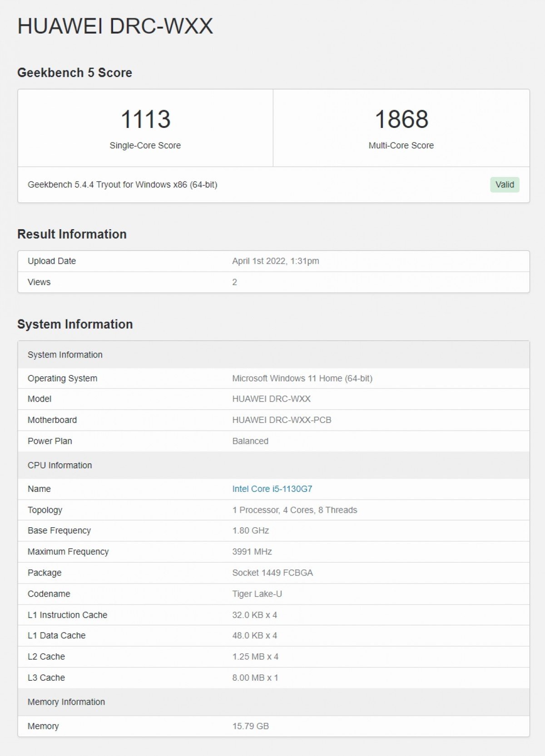
Task: Click the Codename Tiger Lake-U value
Action: click(x=257, y=594)
